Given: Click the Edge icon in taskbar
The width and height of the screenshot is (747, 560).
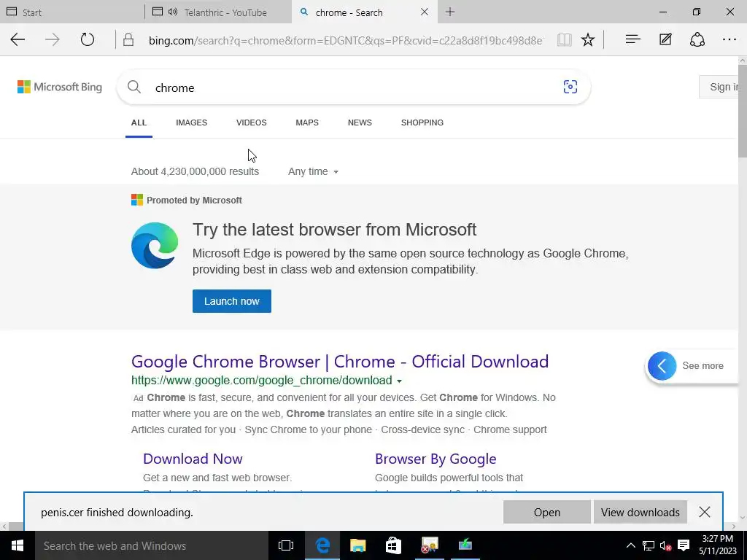Looking at the screenshot, I should (322, 545).
